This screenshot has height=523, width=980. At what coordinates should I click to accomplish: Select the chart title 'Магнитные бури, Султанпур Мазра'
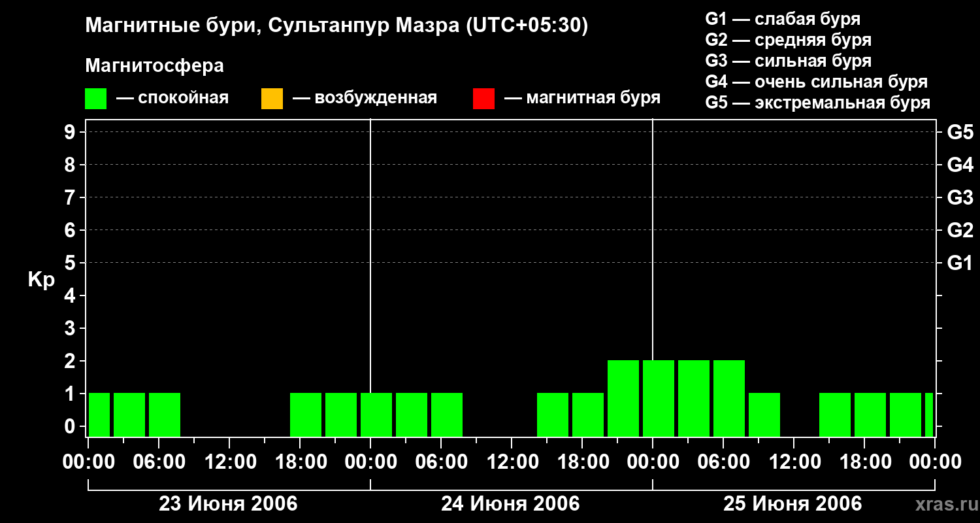coord(272,26)
